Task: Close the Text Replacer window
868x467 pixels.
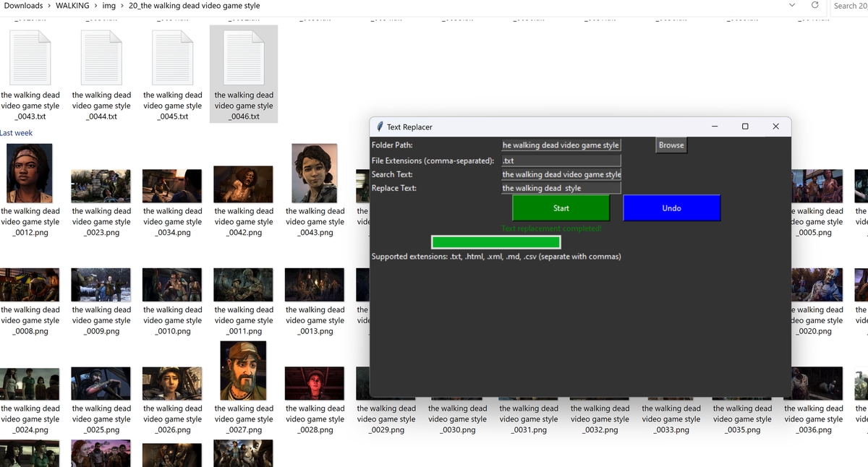Action: click(775, 127)
